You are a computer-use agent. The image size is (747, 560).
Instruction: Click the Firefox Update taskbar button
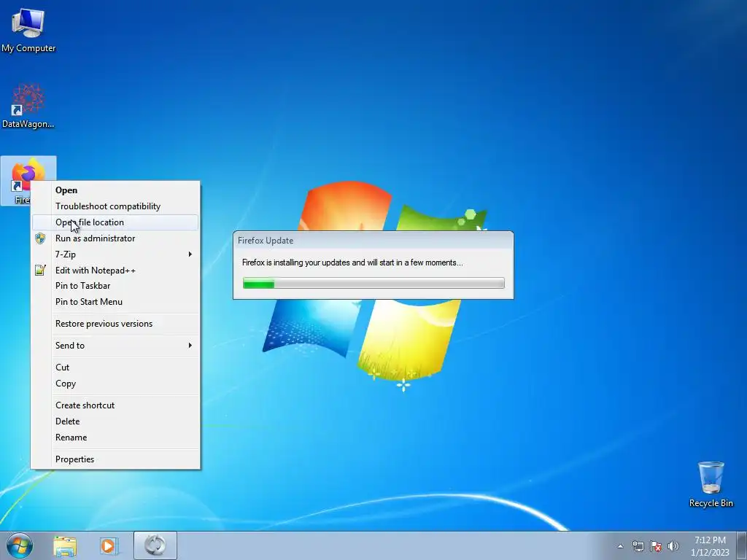tap(155, 545)
